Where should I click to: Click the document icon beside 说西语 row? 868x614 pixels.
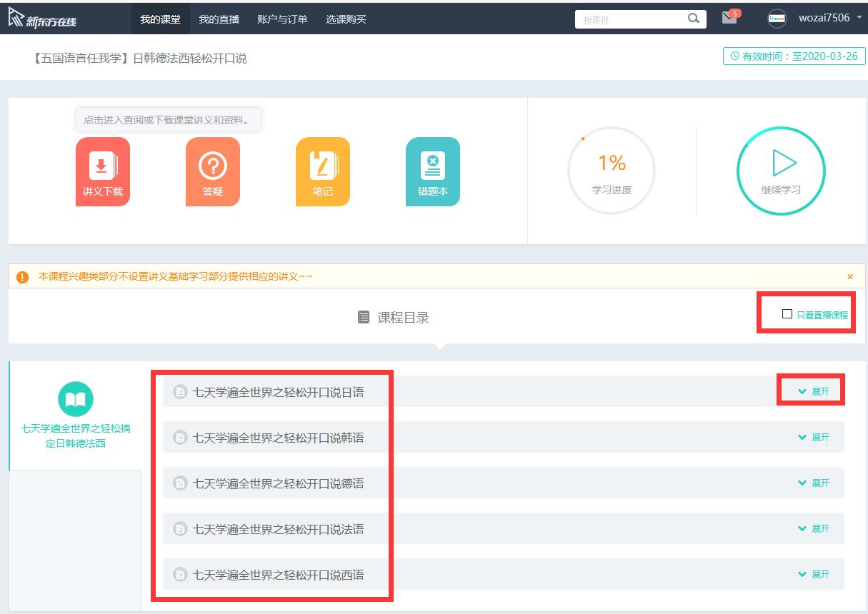click(180, 575)
